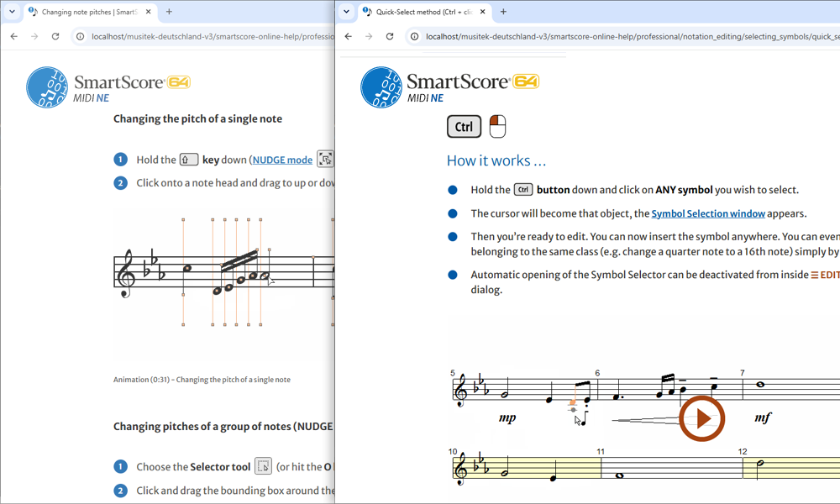Screen dimensions: 840x504
Task: Open a new tab in left browser
Action: (169, 11)
